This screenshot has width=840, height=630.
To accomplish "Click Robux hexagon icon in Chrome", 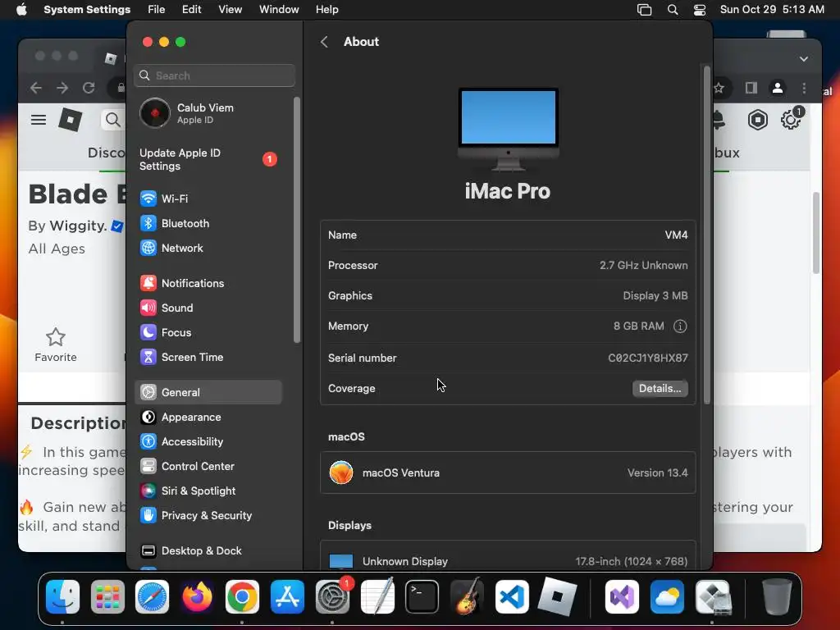I will tap(757, 120).
